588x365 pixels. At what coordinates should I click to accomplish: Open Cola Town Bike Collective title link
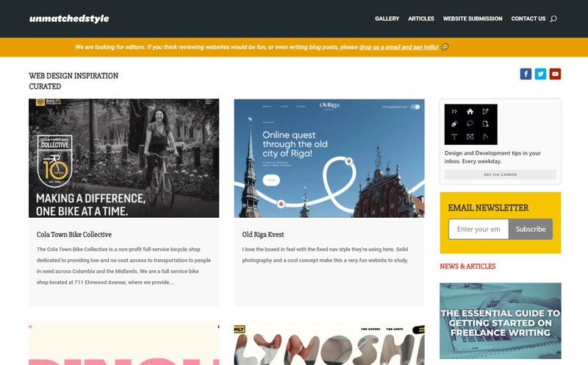pyautogui.click(x=74, y=234)
